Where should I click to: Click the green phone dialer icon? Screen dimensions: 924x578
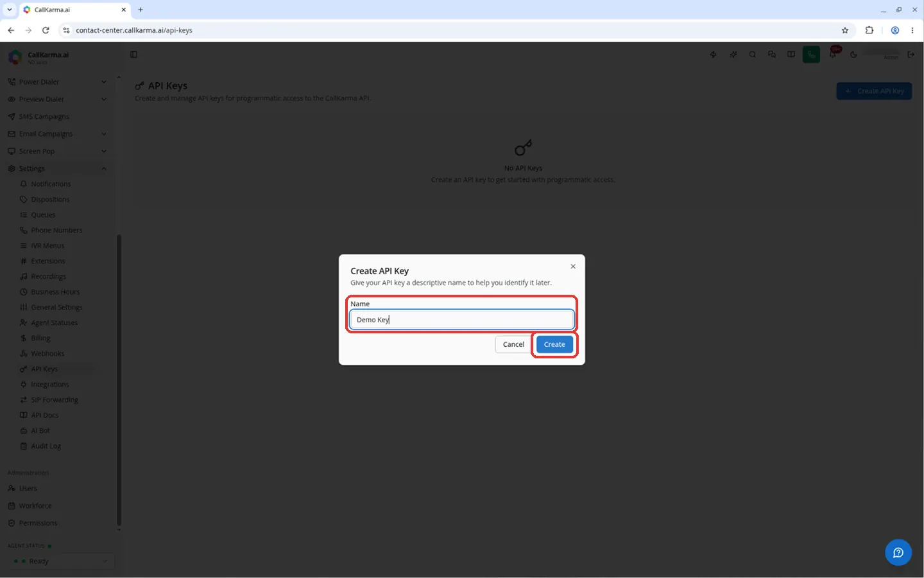[x=811, y=55]
